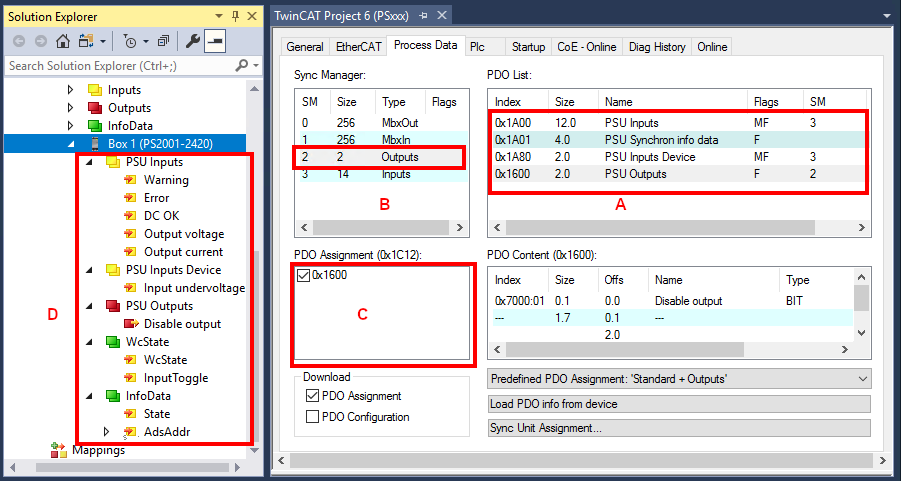Screen dimensions: 901x481
Task: Click the Output voltage variable icon
Action: pyautogui.click(x=130, y=234)
